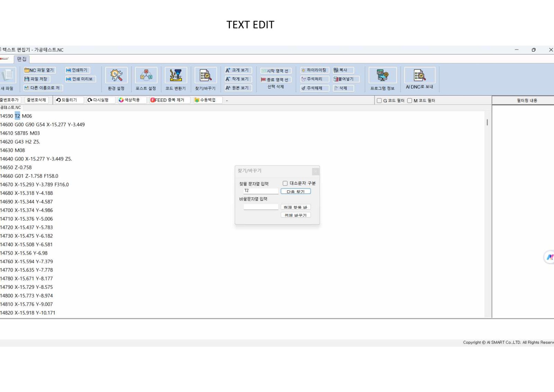Paste with 붙여넣기 button
The width and height of the screenshot is (554, 392).
click(346, 79)
